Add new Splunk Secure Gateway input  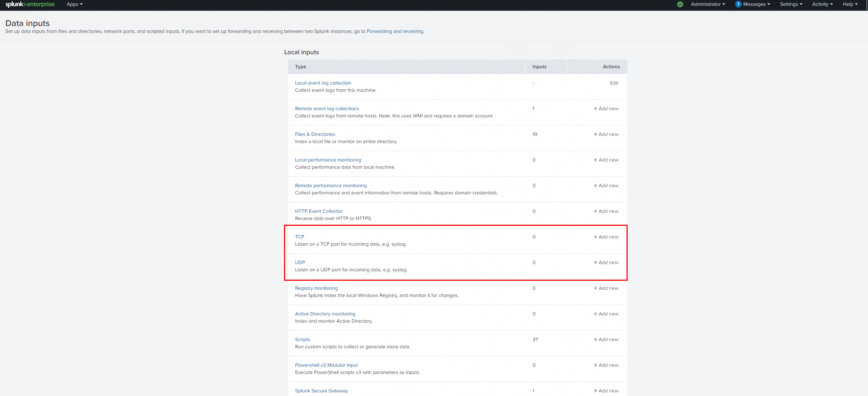click(x=606, y=391)
